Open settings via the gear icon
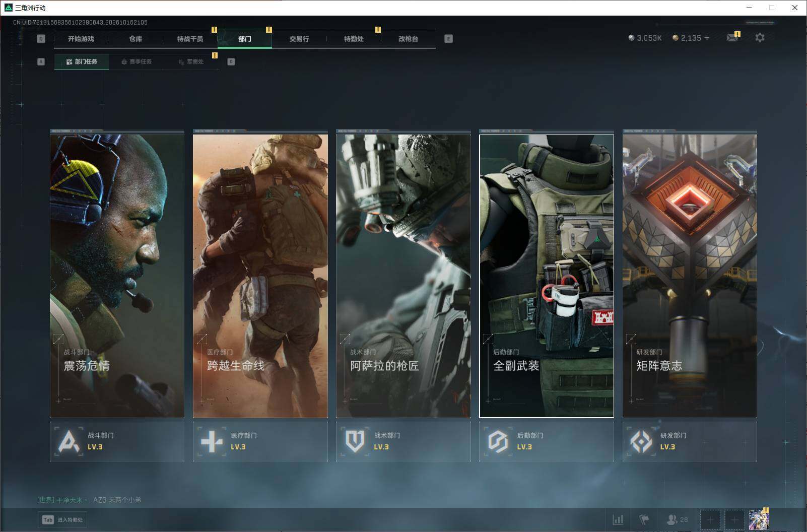 [760, 38]
